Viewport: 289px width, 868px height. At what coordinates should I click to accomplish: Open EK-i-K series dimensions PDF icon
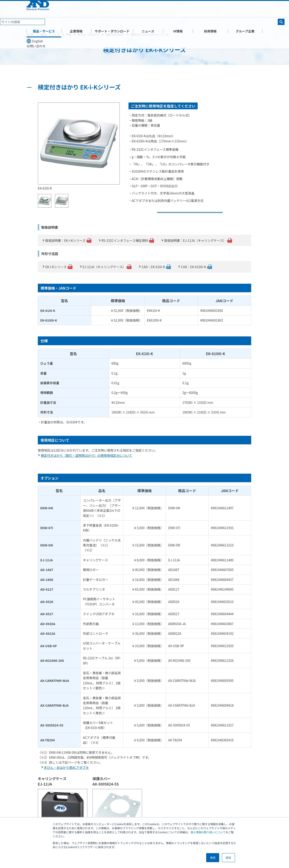[x=70, y=267]
